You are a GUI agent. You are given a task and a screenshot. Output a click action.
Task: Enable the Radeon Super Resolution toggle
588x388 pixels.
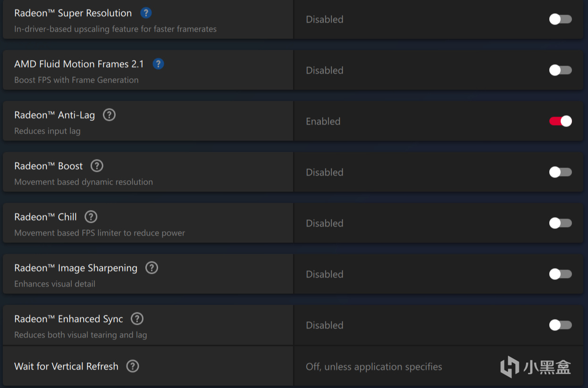click(560, 19)
